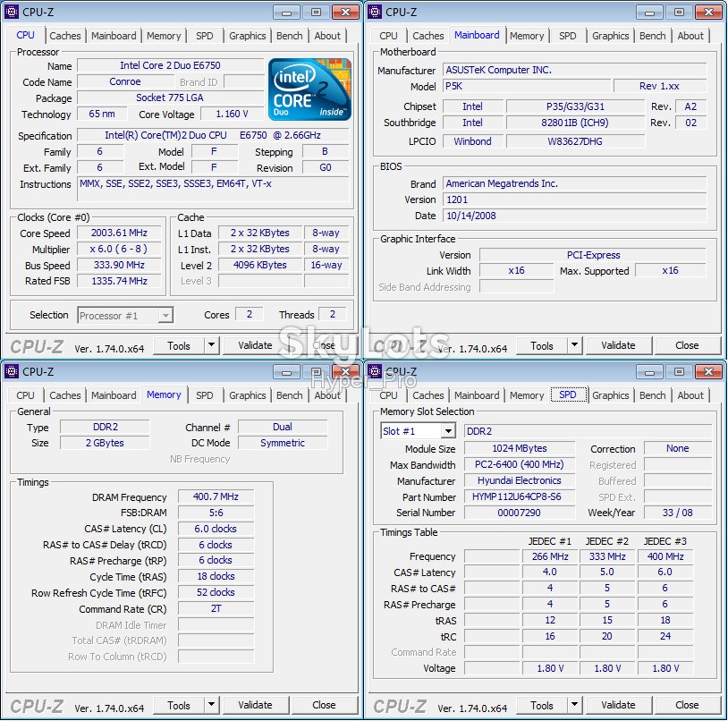Click Close button in SPD window

tap(687, 705)
